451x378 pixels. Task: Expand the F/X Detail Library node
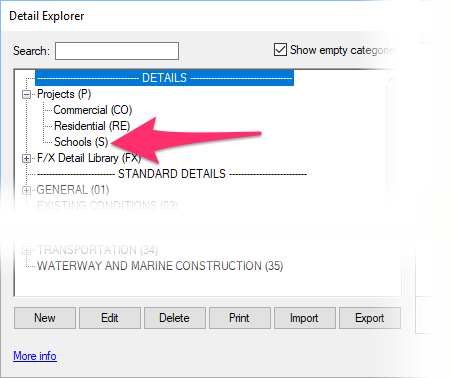(26, 159)
